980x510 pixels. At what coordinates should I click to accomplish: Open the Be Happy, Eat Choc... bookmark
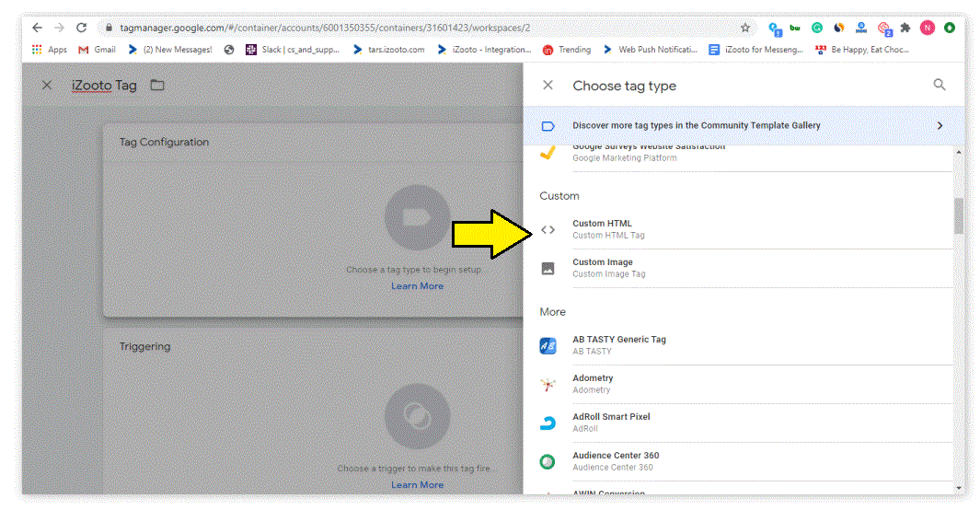862,50
